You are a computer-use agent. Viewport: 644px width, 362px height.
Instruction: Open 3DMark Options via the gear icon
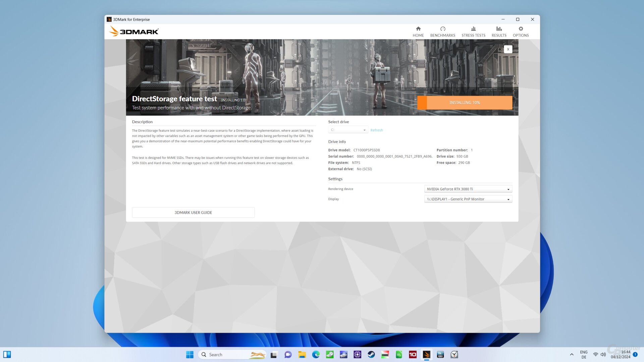521,32
